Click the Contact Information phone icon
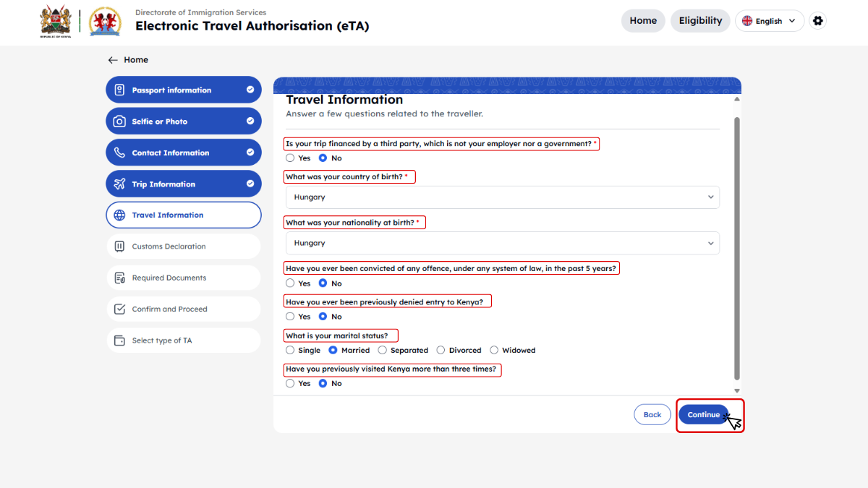 (119, 153)
